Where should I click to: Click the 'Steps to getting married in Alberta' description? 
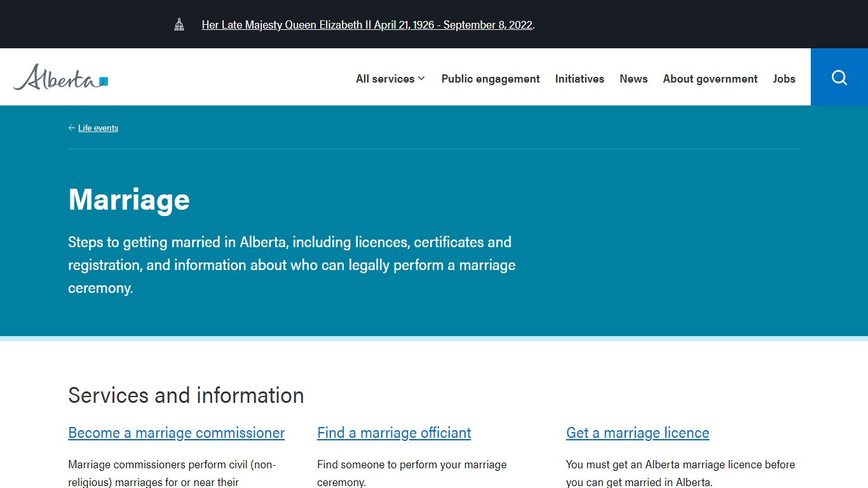coord(292,265)
